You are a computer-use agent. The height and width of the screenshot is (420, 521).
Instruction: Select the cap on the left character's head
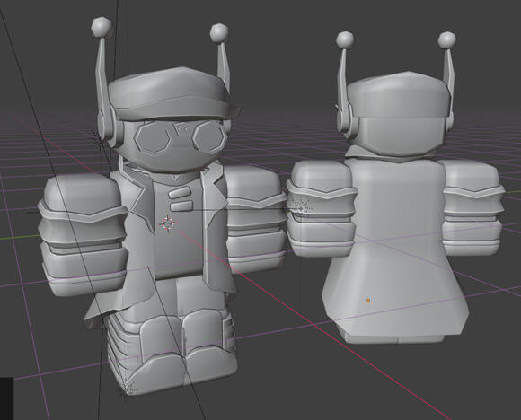click(172, 94)
